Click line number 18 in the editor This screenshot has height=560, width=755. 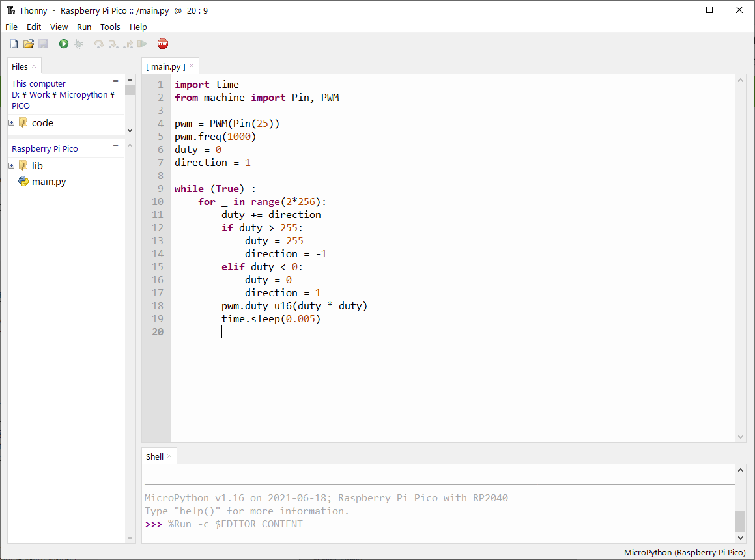(x=157, y=305)
